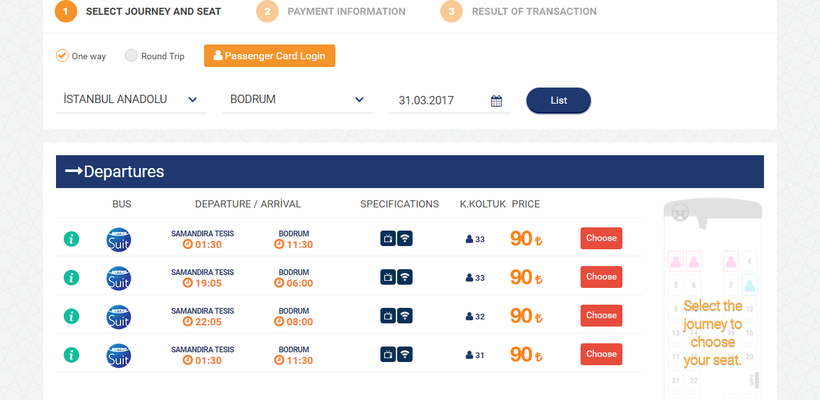Click seat count icon showing 32 seats
The width and height of the screenshot is (820, 400).
pos(470,316)
